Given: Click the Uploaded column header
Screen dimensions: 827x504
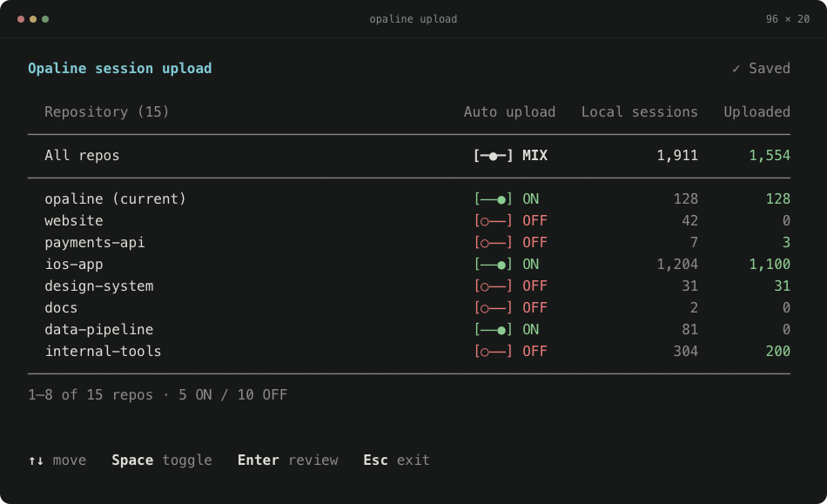Looking at the screenshot, I should tap(756, 111).
